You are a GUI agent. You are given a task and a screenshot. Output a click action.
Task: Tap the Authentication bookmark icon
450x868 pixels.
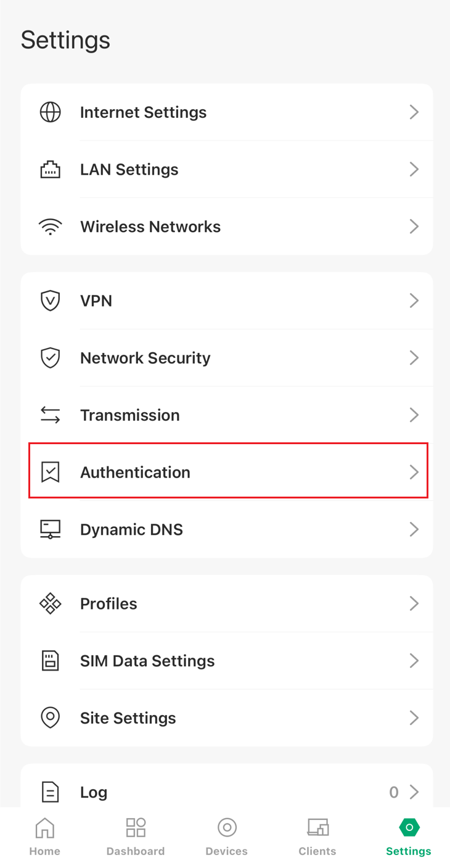pos(50,473)
